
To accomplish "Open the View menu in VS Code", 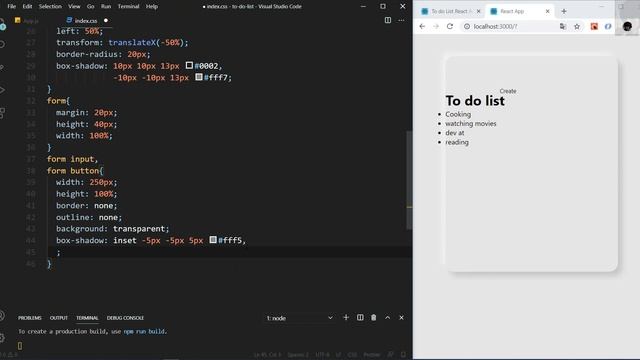I will click(74, 7).
